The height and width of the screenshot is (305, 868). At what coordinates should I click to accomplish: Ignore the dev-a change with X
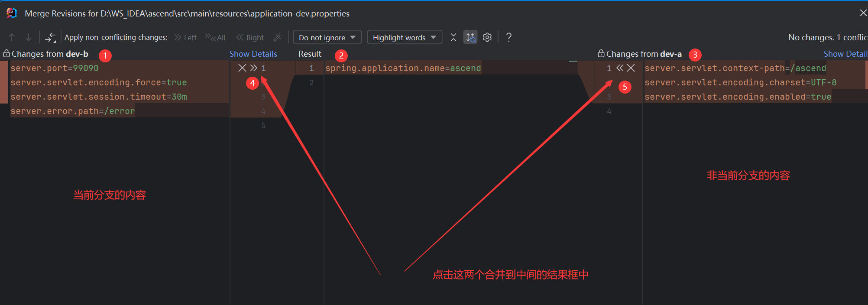pyautogui.click(x=631, y=68)
